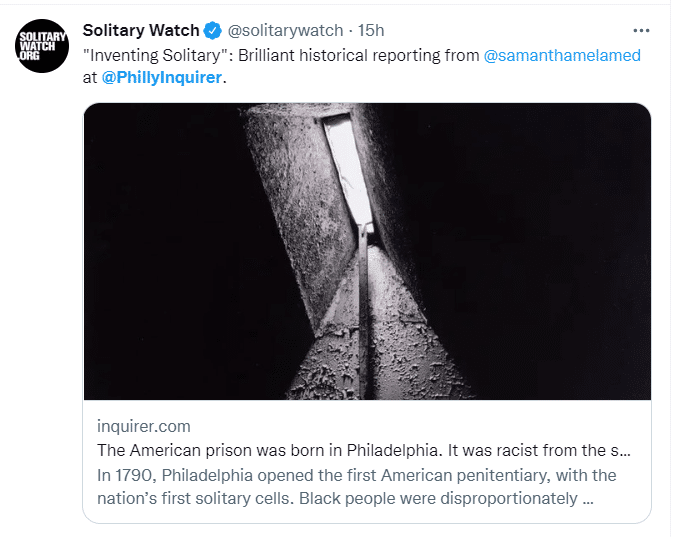Open the three-dot more options menu

point(641,30)
